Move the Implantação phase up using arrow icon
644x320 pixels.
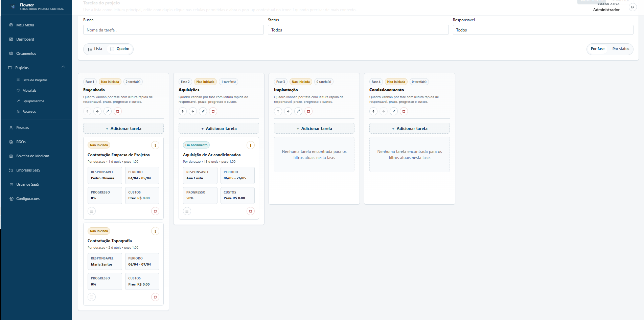[278, 111]
